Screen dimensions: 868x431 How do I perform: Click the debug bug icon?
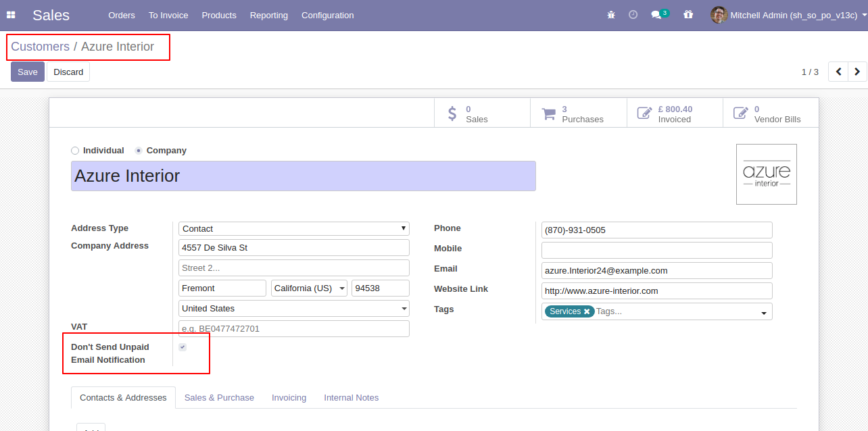point(611,15)
